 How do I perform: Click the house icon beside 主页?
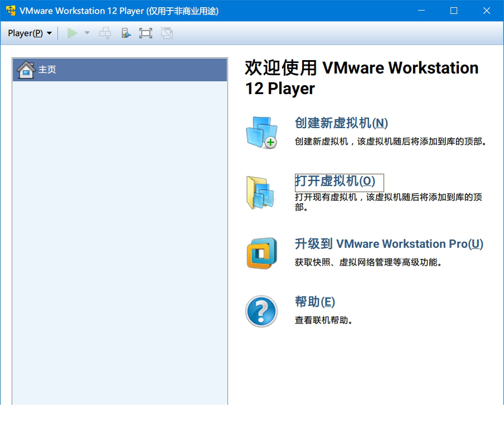pos(26,70)
